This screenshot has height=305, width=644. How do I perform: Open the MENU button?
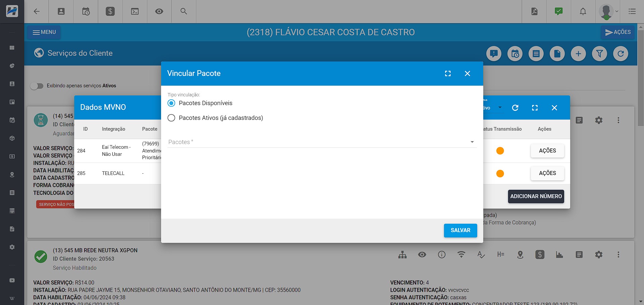pos(44,32)
